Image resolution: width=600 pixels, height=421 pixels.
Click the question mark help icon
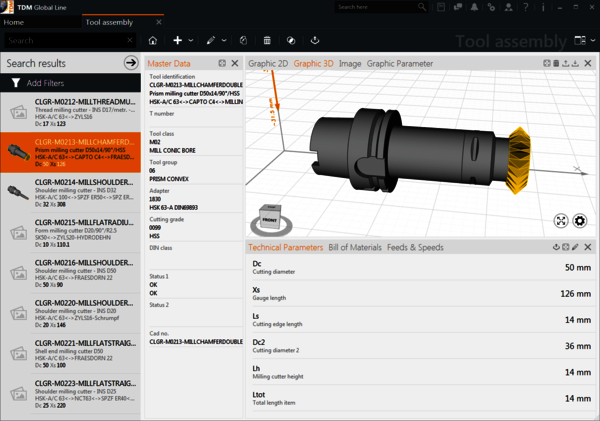click(x=526, y=7)
